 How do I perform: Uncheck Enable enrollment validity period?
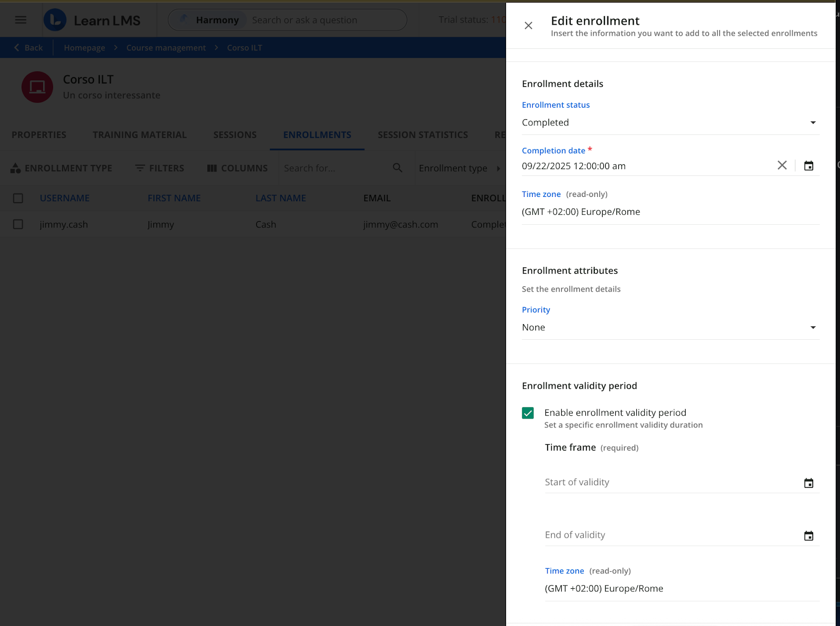pos(528,413)
